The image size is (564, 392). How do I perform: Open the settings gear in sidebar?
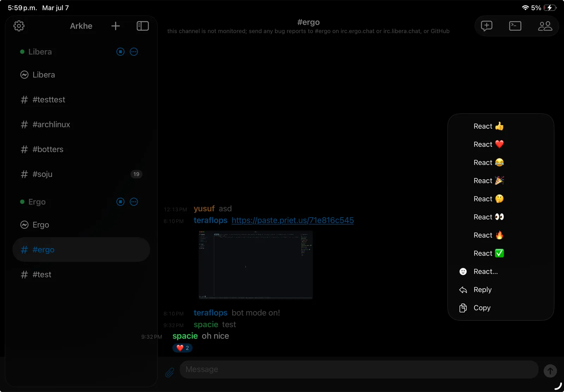tap(19, 26)
